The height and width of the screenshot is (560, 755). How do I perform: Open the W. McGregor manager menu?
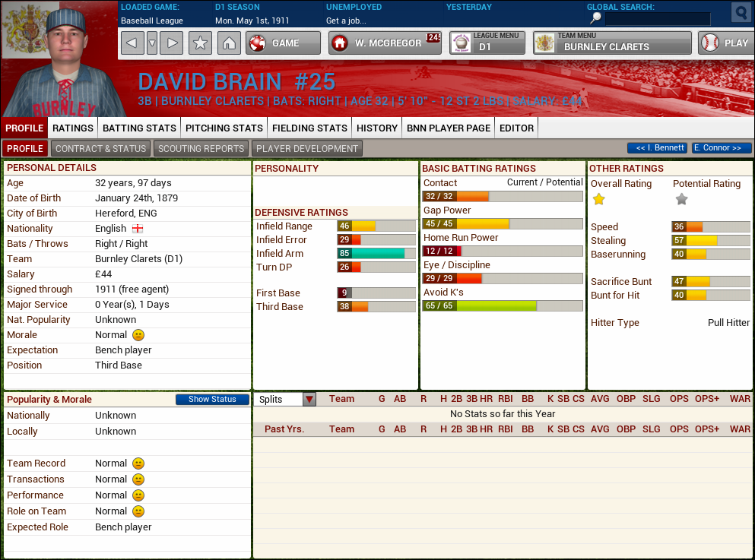click(385, 43)
